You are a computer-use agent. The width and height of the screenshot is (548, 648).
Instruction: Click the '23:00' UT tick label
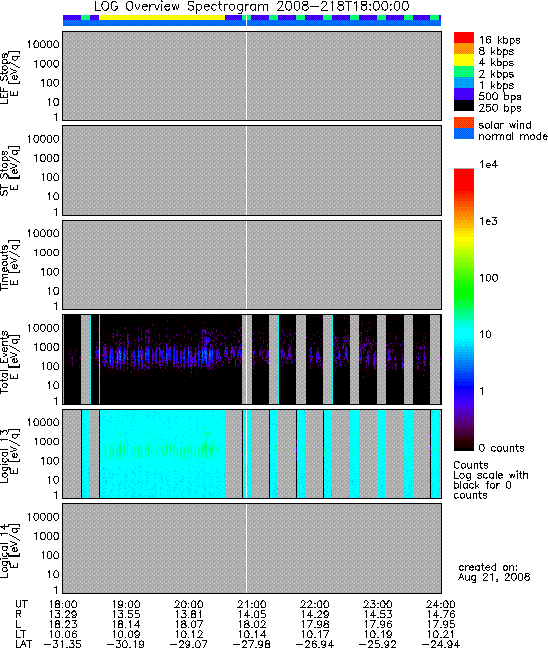(x=377, y=605)
